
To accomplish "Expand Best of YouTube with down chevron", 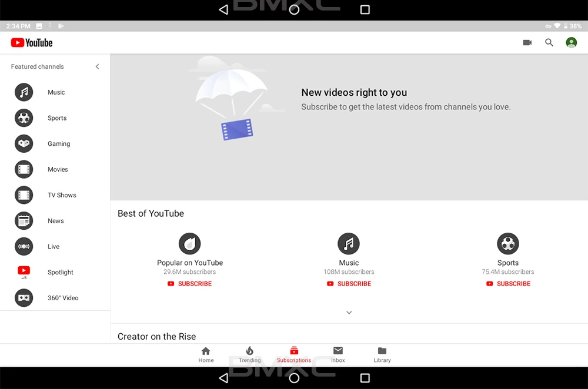I will (349, 313).
